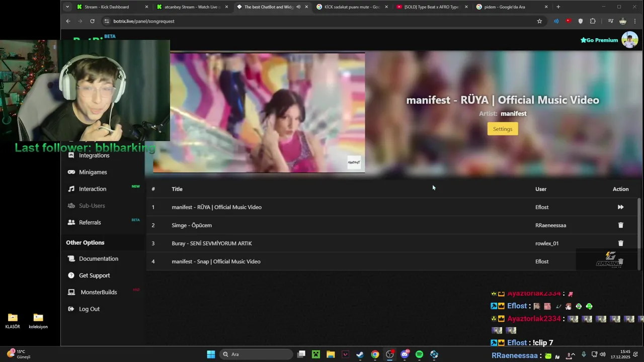This screenshot has width=644, height=362.
Task: Click the Integrations icon in sidebar
Action: [71, 155]
